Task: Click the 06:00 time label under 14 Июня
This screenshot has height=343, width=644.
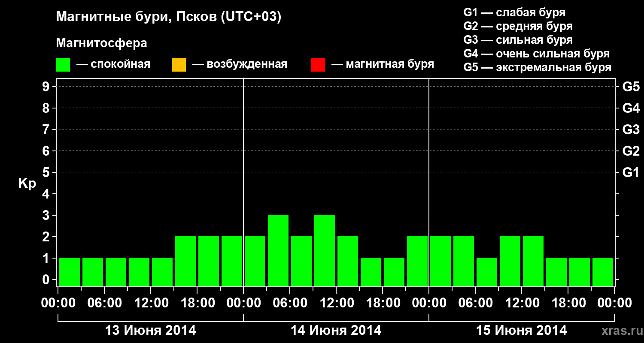Action: click(290, 303)
